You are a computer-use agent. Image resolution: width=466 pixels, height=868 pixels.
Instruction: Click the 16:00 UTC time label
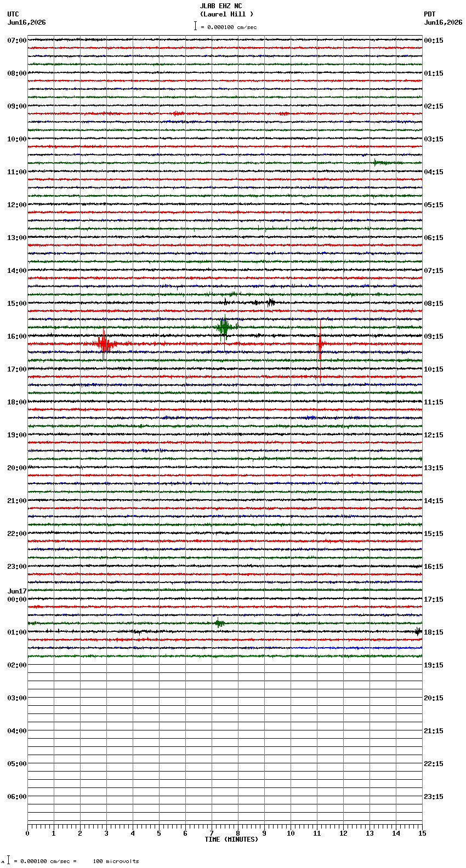coord(17,336)
